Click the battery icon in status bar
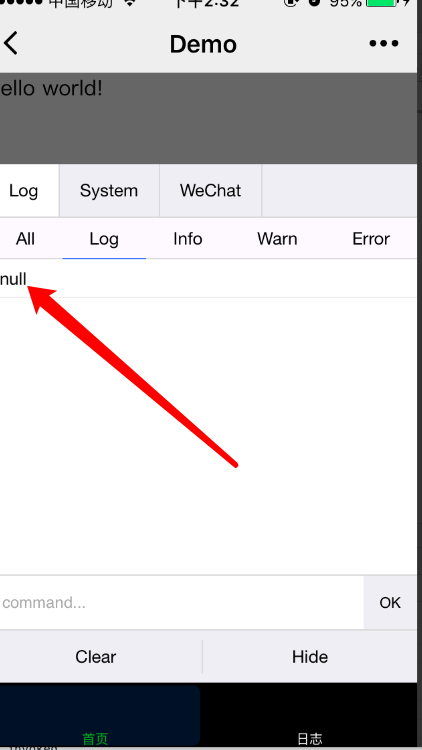 click(x=382, y=3)
